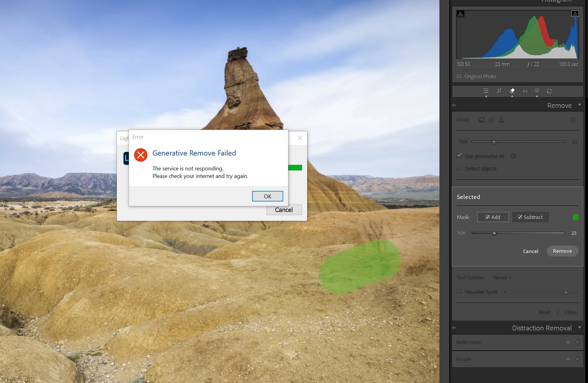Click OK in error dialog
The image size is (588, 383).
[267, 196]
